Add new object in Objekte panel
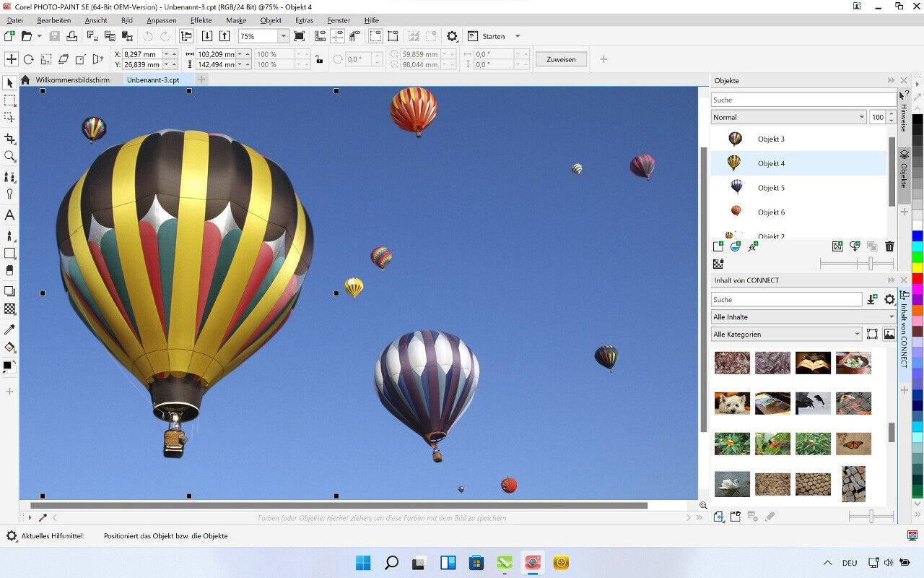 (718, 246)
